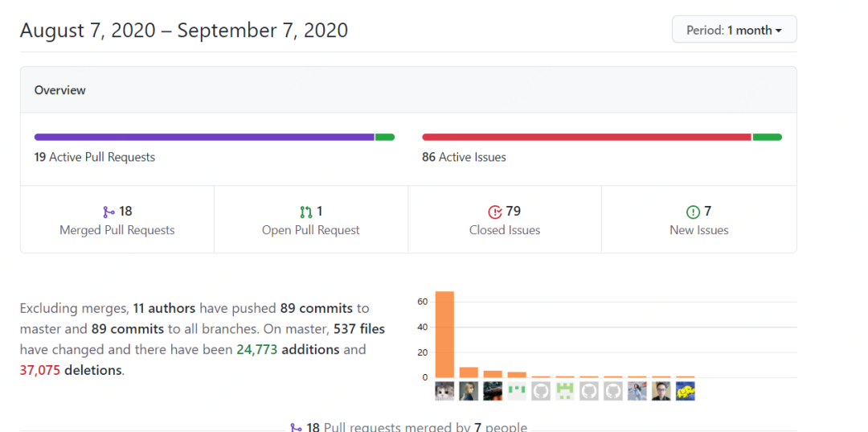Click the new issues icon beside 7
The width and height of the screenshot is (868, 432).
coord(693,212)
